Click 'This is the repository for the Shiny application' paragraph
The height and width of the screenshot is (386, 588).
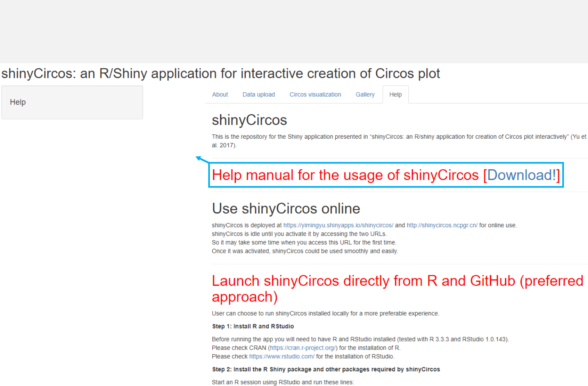pos(399,141)
